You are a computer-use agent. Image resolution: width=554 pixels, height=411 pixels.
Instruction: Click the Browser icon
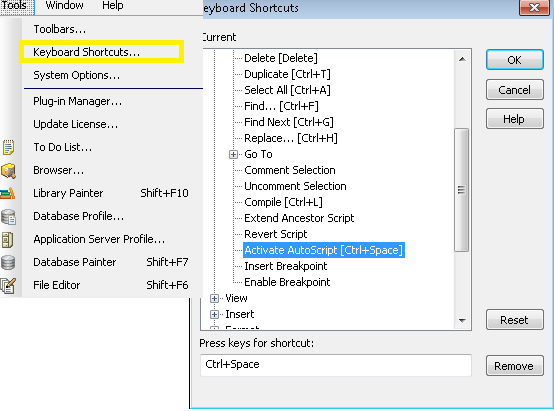pos(8,171)
